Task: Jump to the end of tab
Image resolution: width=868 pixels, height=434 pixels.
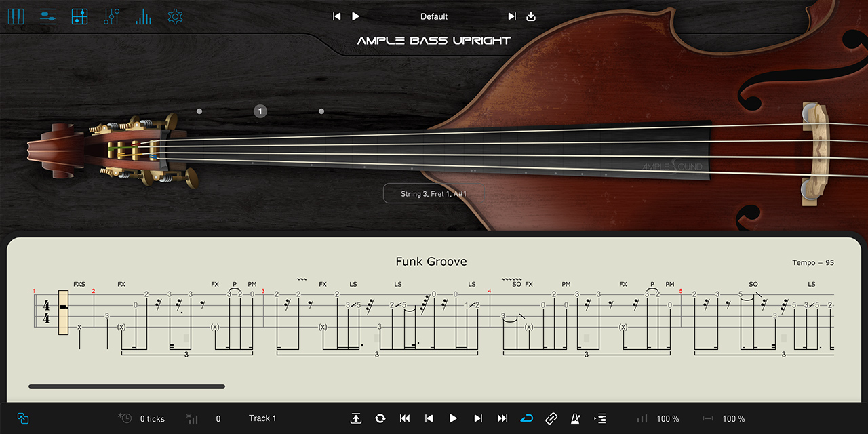Action: [502, 418]
